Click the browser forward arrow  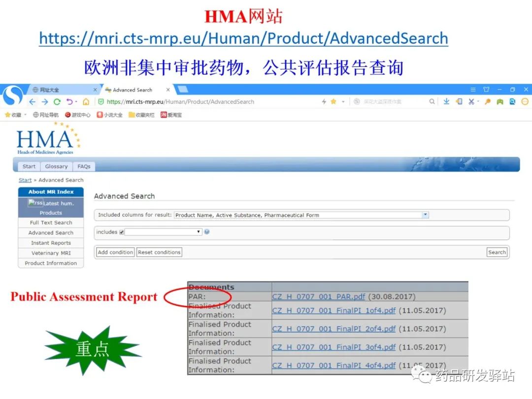(x=44, y=102)
